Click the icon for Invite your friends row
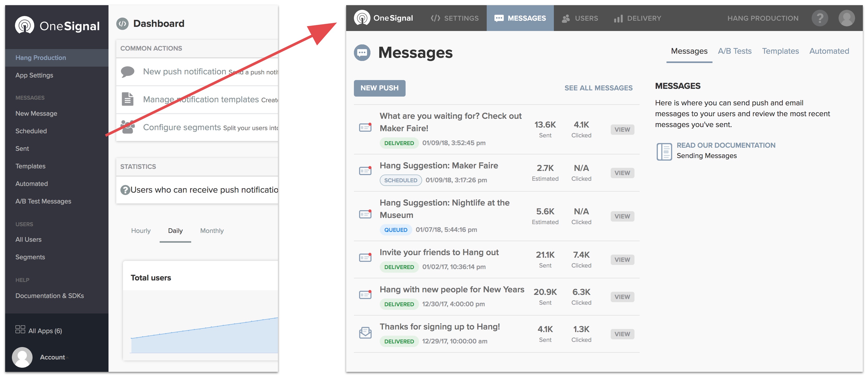 [x=365, y=257]
